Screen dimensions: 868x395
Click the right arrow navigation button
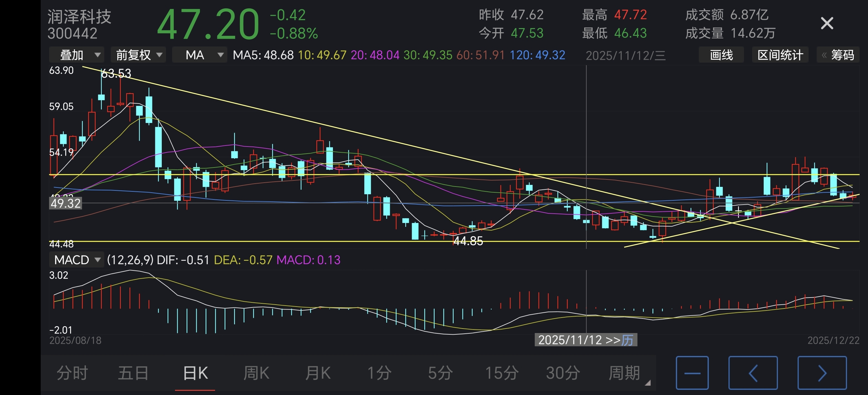click(822, 373)
